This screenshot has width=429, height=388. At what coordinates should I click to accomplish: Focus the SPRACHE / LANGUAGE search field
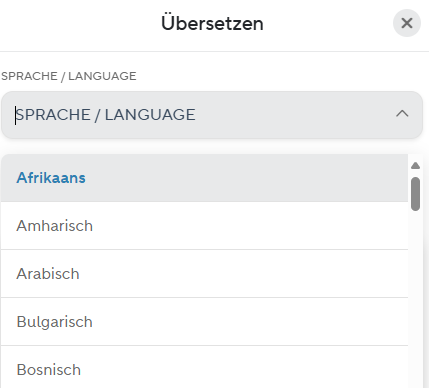pyautogui.click(x=212, y=115)
